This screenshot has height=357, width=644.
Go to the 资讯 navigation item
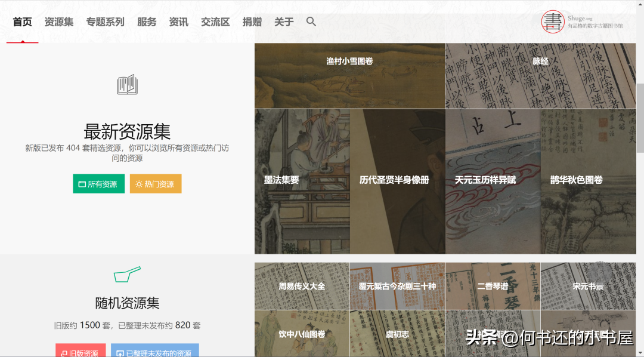[179, 22]
